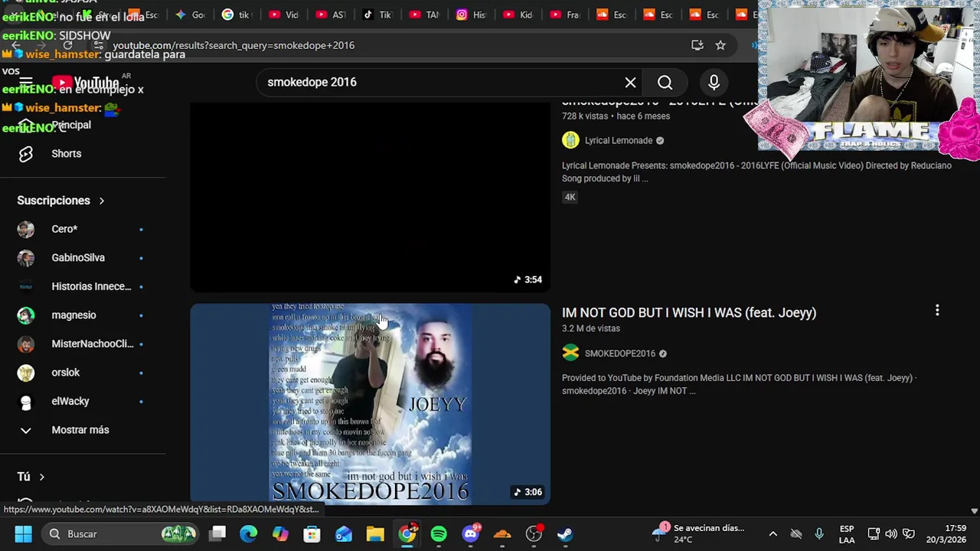Play the 3:54 Lyrical Lemonade video thumbnail

point(371,197)
